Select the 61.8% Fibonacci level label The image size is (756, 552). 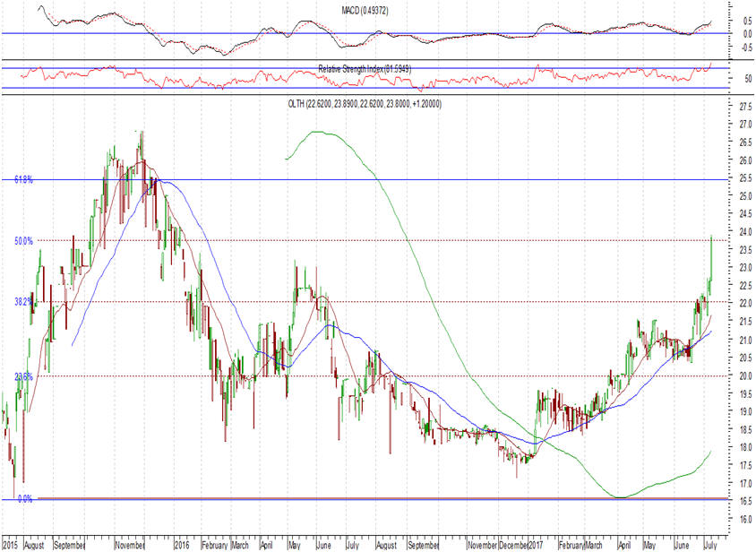click(x=23, y=180)
